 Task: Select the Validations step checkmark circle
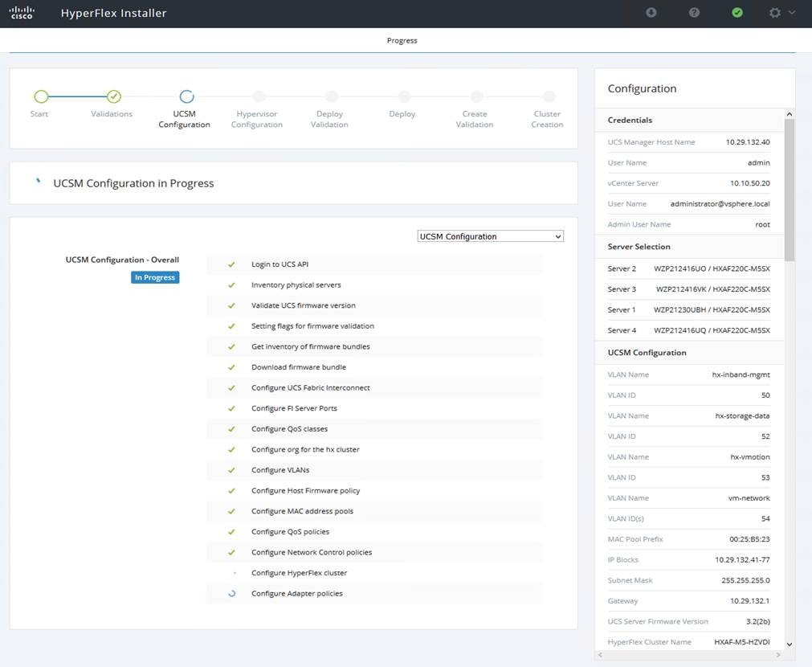pyautogui.click(x=114, y=96)
